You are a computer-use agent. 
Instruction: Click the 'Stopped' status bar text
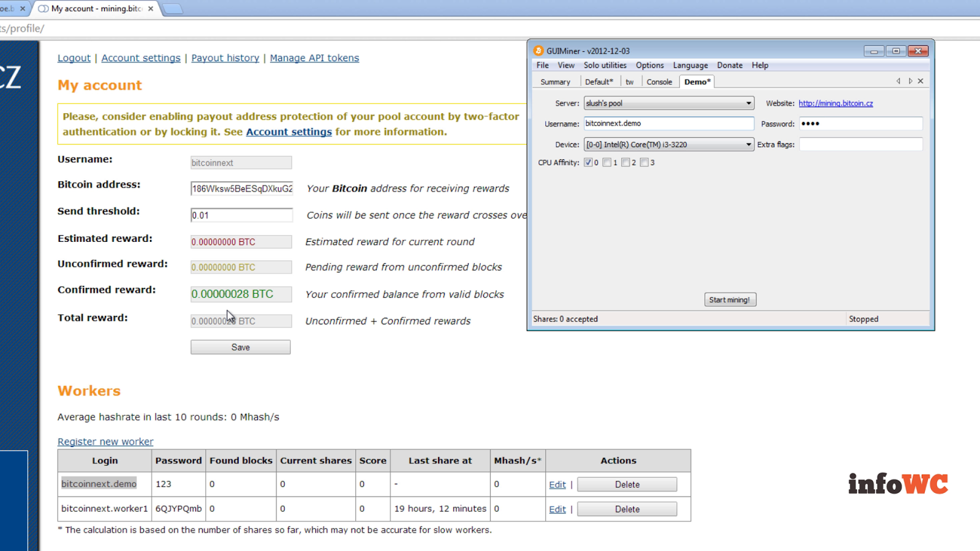(864, 319)
